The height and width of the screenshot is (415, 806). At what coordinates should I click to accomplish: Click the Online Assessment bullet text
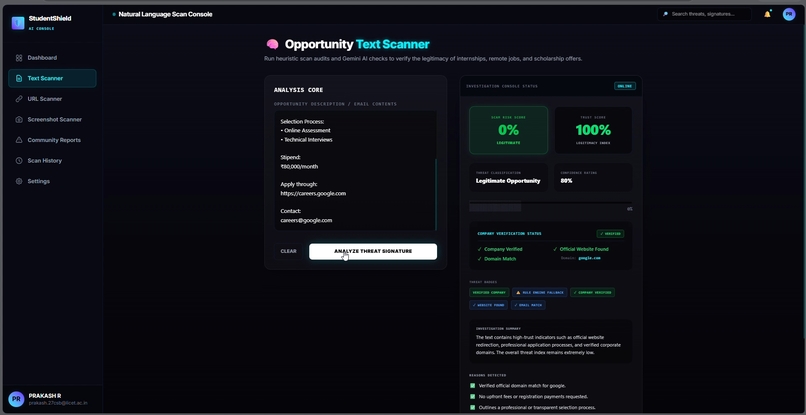[307, 131]
